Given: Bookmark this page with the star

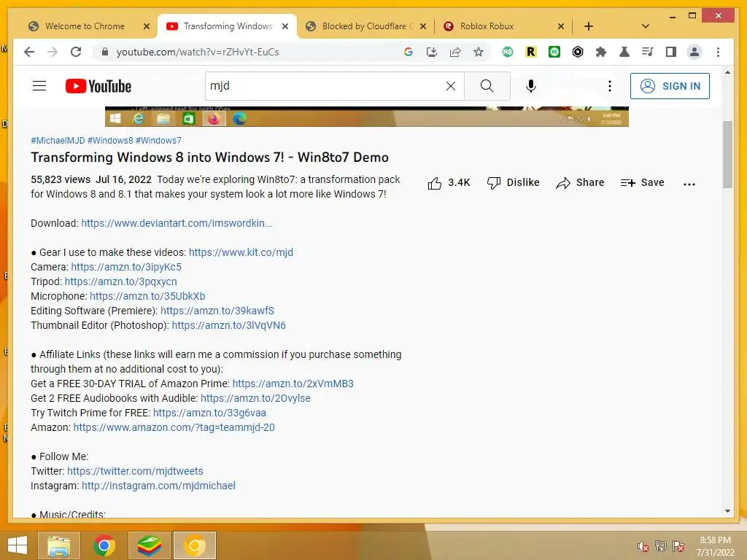Looking at the screenshot, I should point(479,52).
